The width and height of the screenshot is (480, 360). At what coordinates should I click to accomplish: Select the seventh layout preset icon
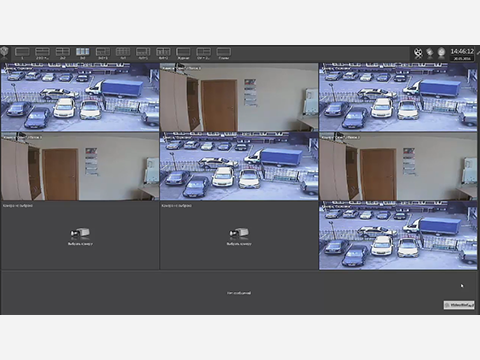point(143,53)
